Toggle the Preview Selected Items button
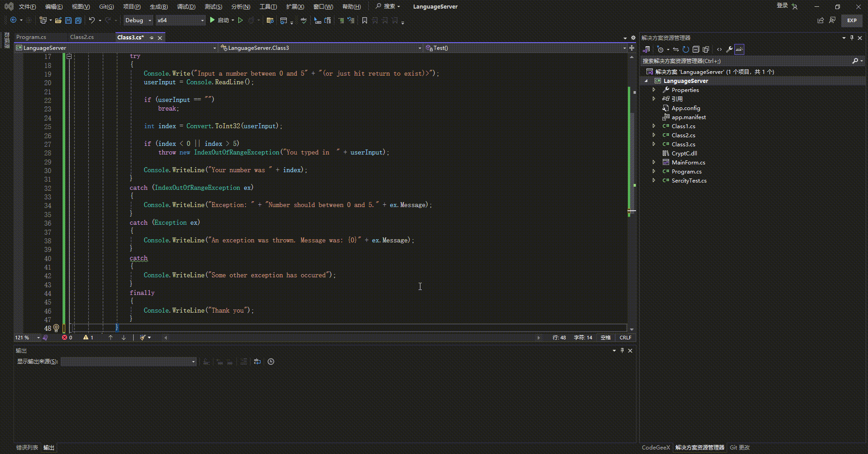868x454 pixels. tap(739, 49)
